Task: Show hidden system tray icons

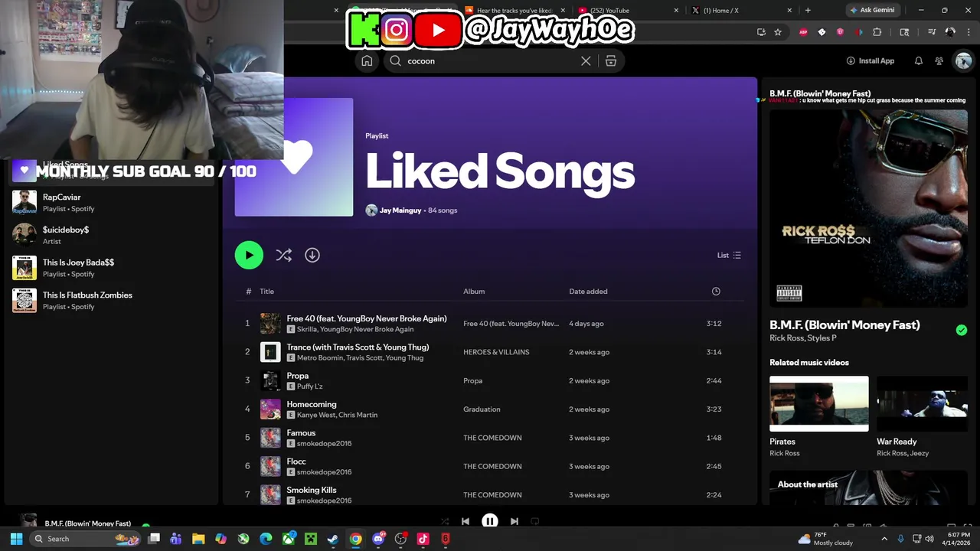Action: coord(884,539)
